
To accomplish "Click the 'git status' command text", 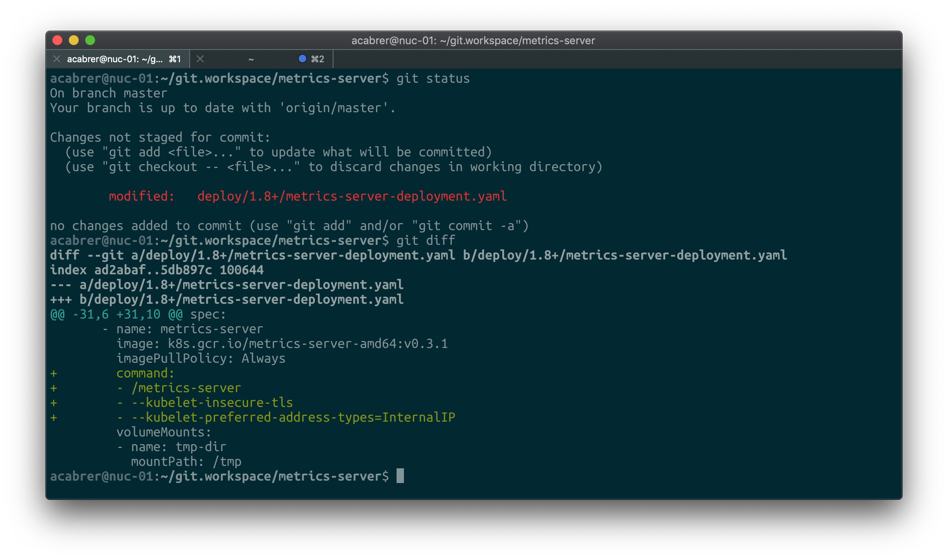I will (x=433, y=78).
